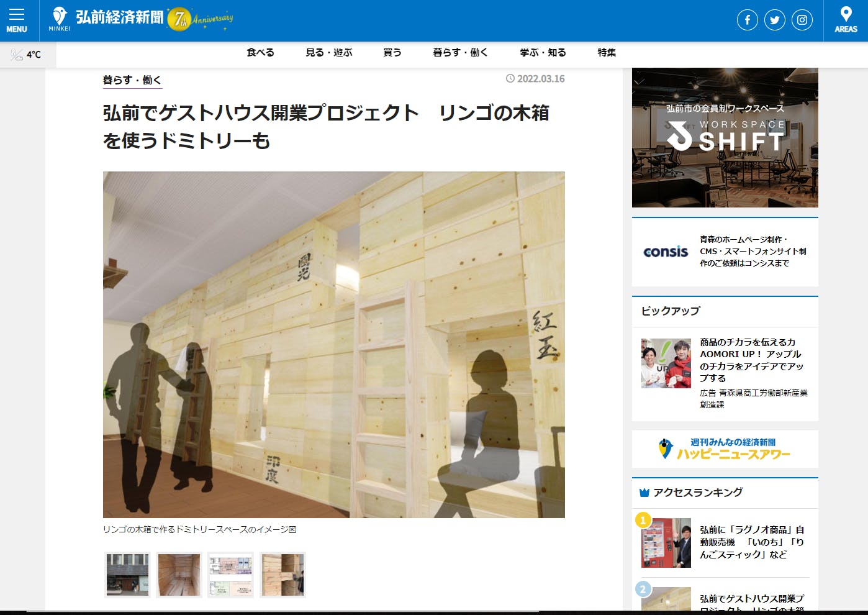The width and height of the screenshot is (868, 615).
Task: Open the AREAS location pin
Action: pos(846,20)
